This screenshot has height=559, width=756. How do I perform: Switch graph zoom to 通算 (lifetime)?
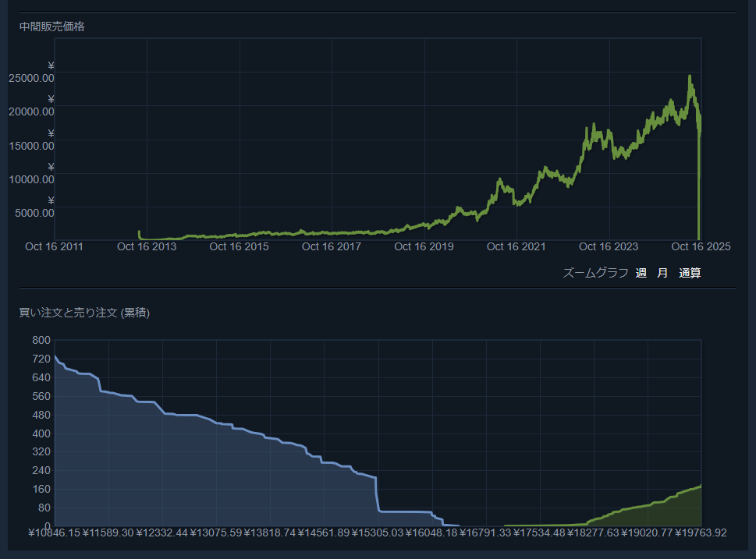[x=690, y=273]
